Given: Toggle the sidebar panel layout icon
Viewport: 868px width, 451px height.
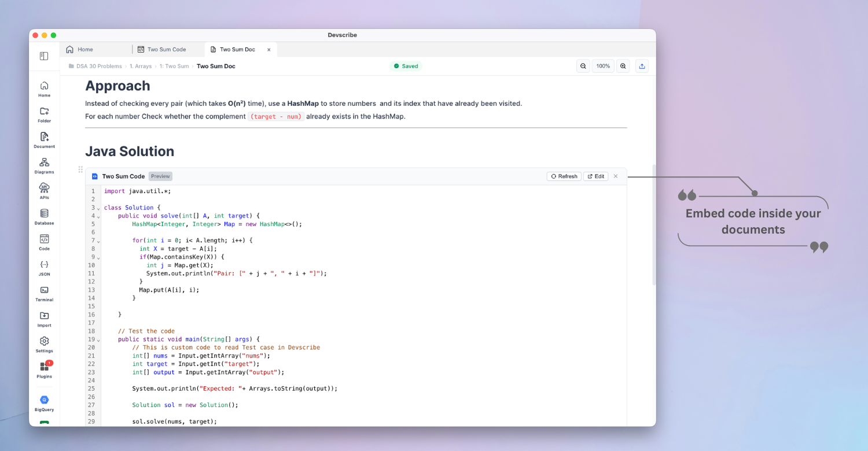Looking at the screenshot, I should click(44, 56).
